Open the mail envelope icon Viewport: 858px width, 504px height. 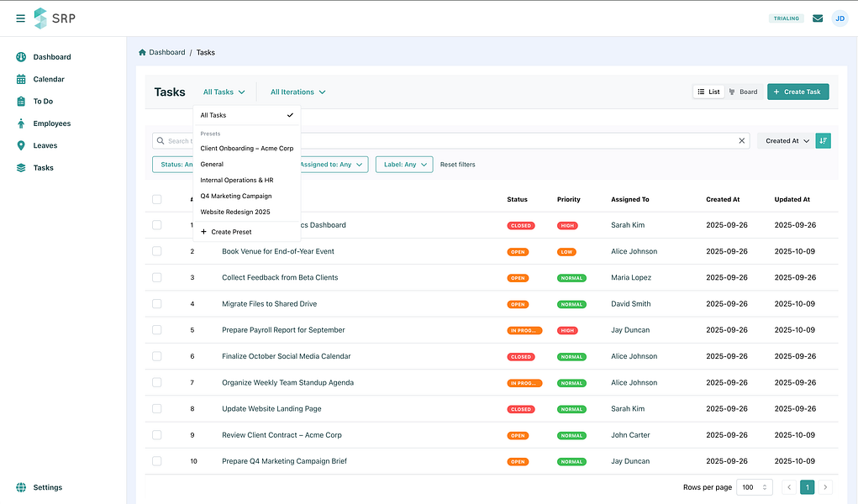818,18
